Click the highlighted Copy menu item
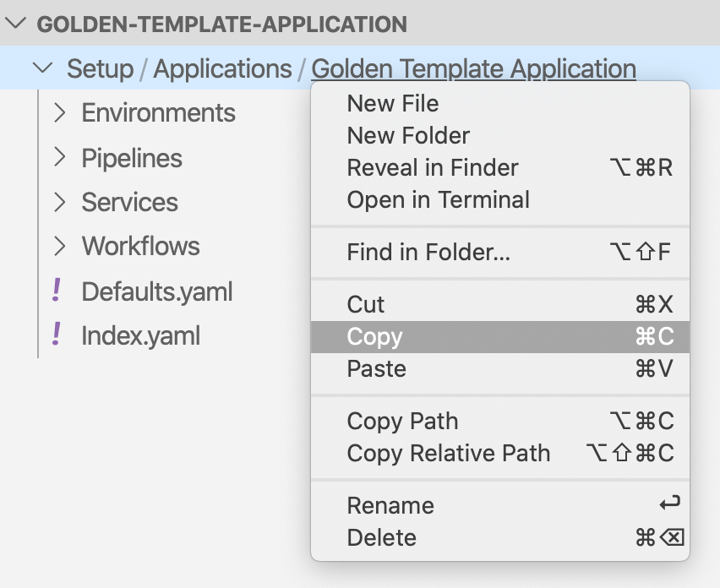 click(500, 336)
